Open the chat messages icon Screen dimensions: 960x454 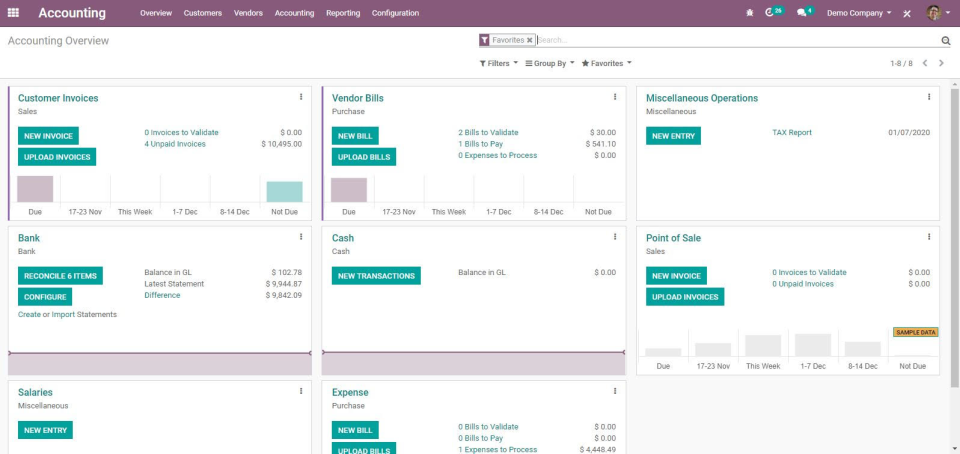pos(802,13)
